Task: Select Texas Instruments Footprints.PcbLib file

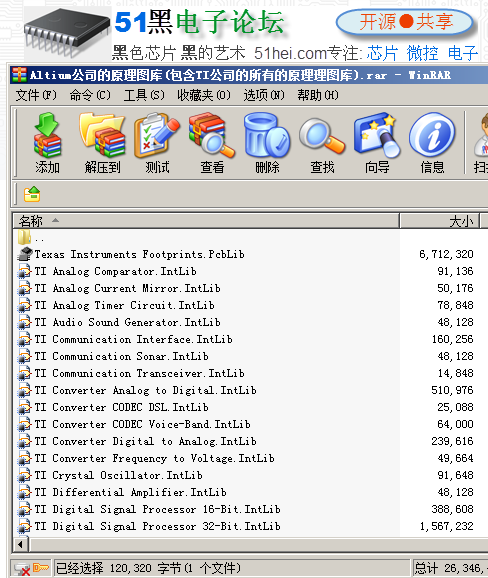Action: pyautogui.click(x=139, y=254)
